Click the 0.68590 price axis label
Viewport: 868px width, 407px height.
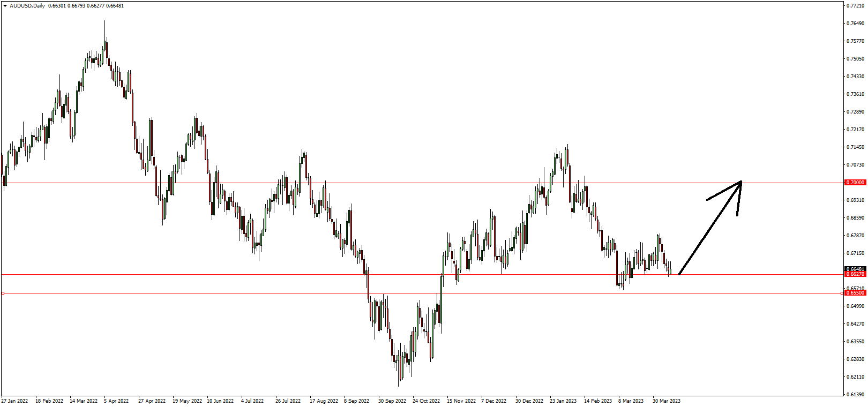[x=855, y=218]
